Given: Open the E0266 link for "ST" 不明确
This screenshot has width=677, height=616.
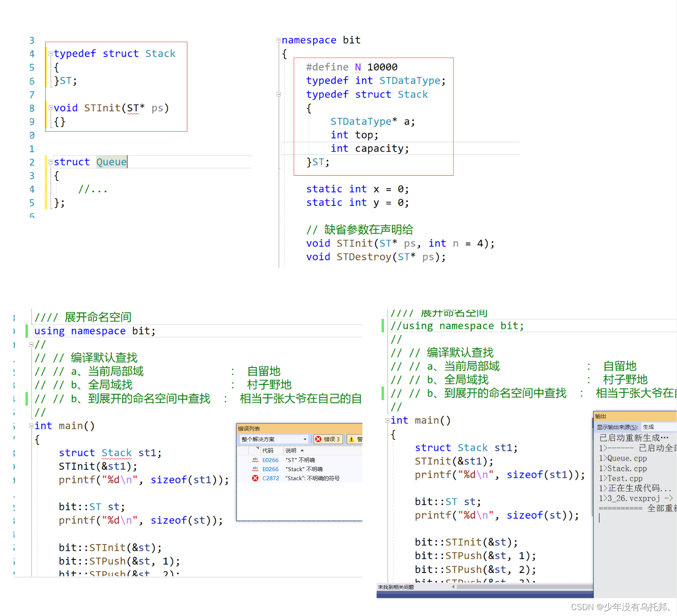Looking at the screenshot, I should 271,460.
